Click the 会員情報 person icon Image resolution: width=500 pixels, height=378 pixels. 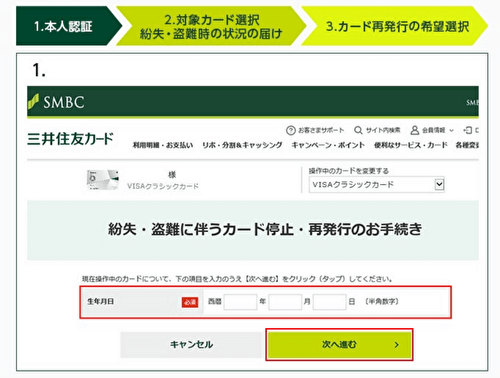click(x=415, y=130)
